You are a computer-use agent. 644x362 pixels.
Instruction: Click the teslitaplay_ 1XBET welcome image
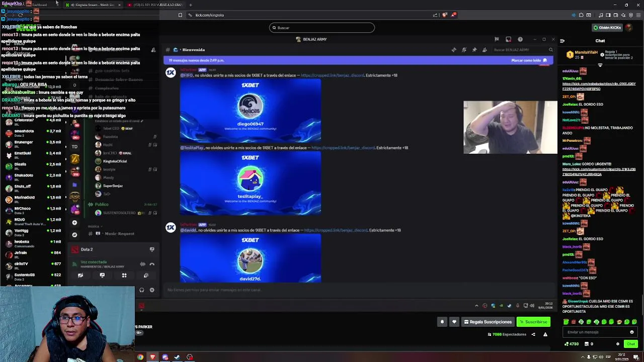point(251,184)
